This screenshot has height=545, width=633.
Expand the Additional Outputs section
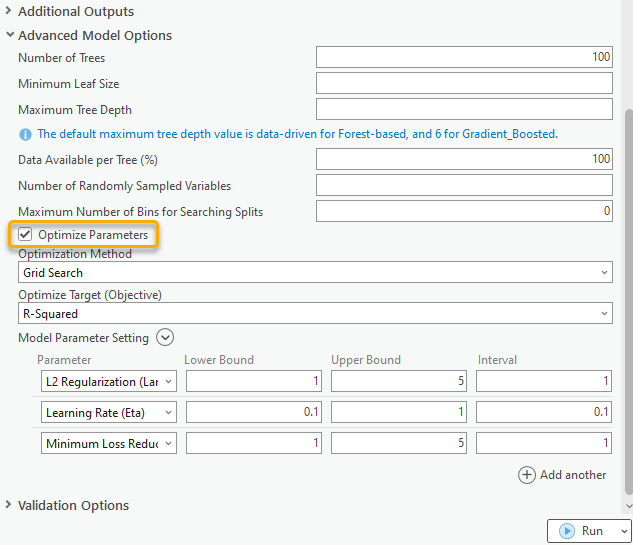[9, 12]
